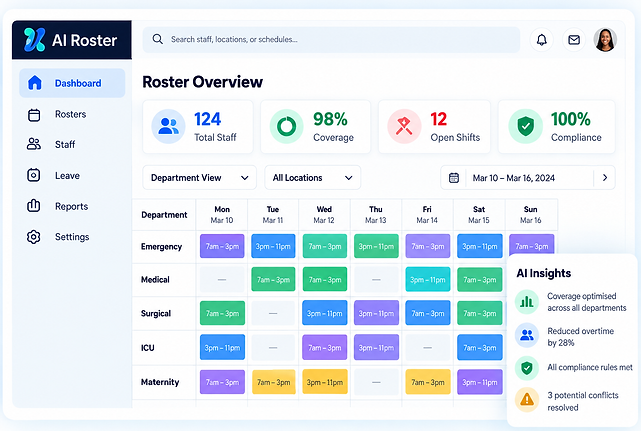Click empty ICU Friday shift cell
The image size is (641, 431).
[x=428, y=347]
